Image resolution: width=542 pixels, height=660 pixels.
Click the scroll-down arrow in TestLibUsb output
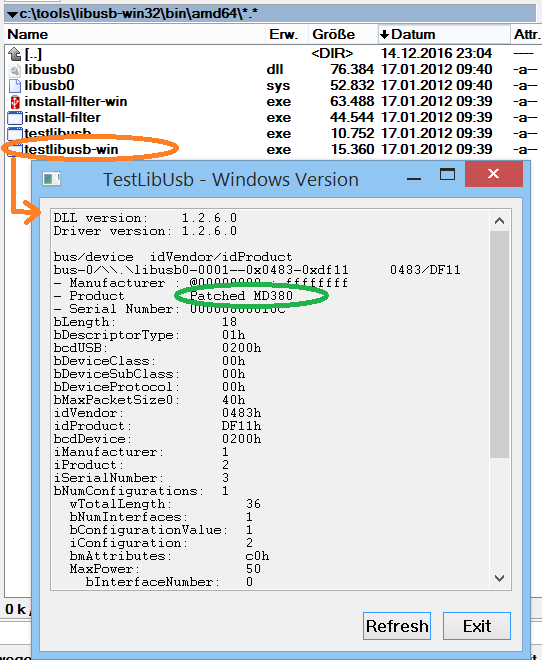tap(499, 578)
